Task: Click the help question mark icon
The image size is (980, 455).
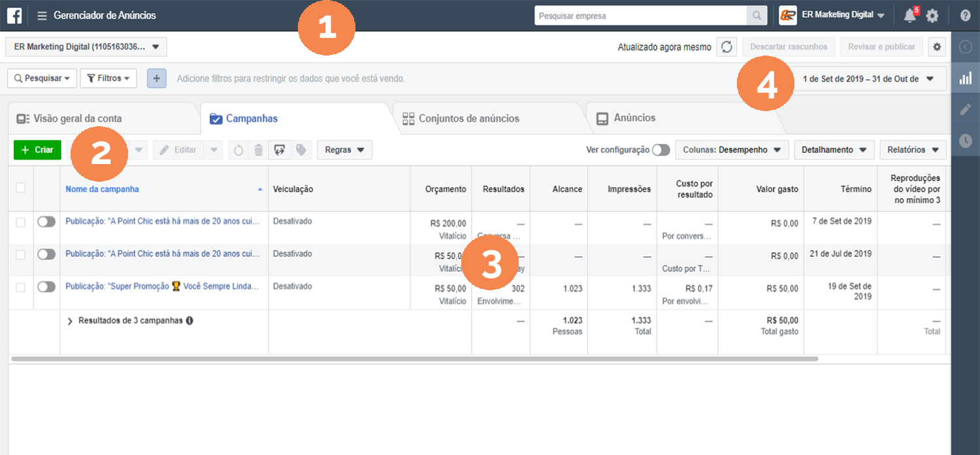Action: [x=965, y=16]
